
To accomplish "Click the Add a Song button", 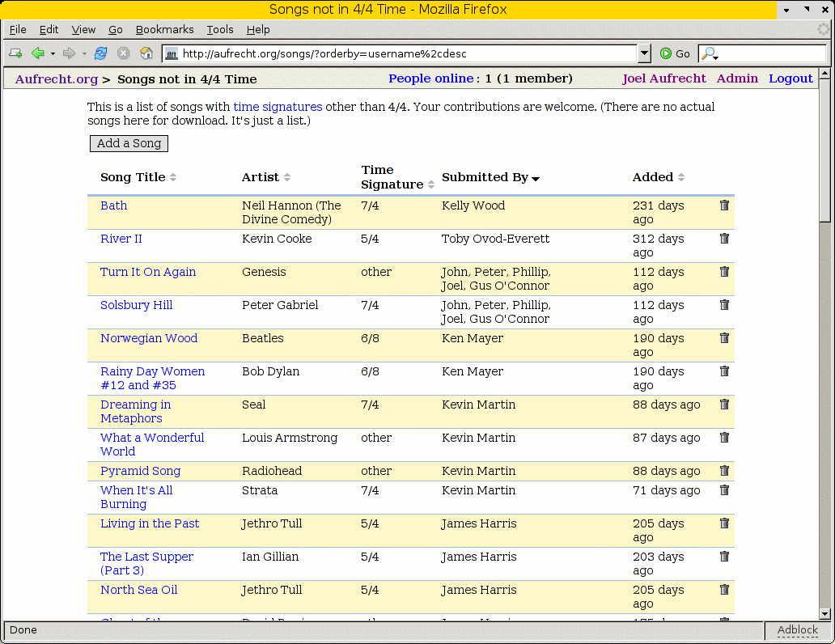I will (129, 143).
